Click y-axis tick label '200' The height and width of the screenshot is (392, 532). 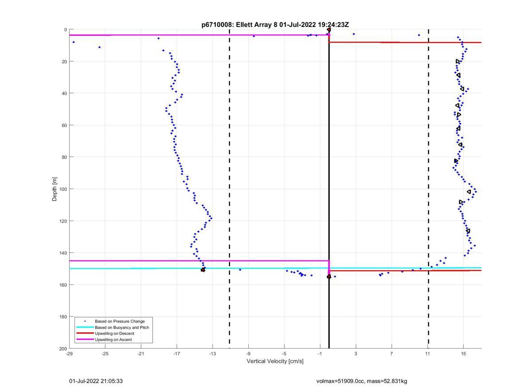point(63,349)
